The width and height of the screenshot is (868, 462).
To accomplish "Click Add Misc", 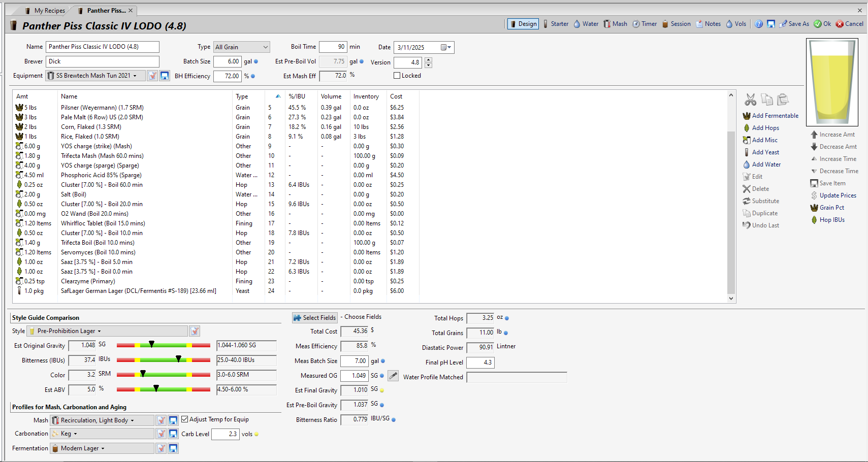I will click(760, 140).
